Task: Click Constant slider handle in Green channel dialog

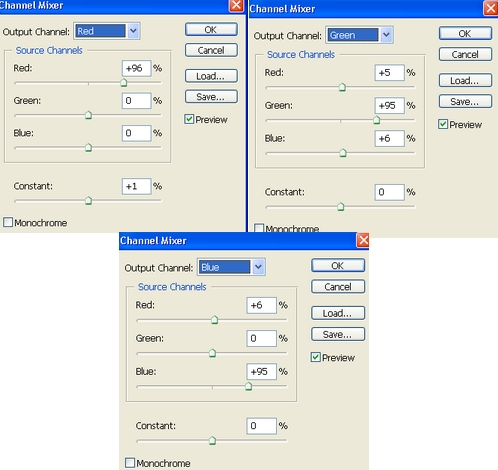Action: (341, 207)
